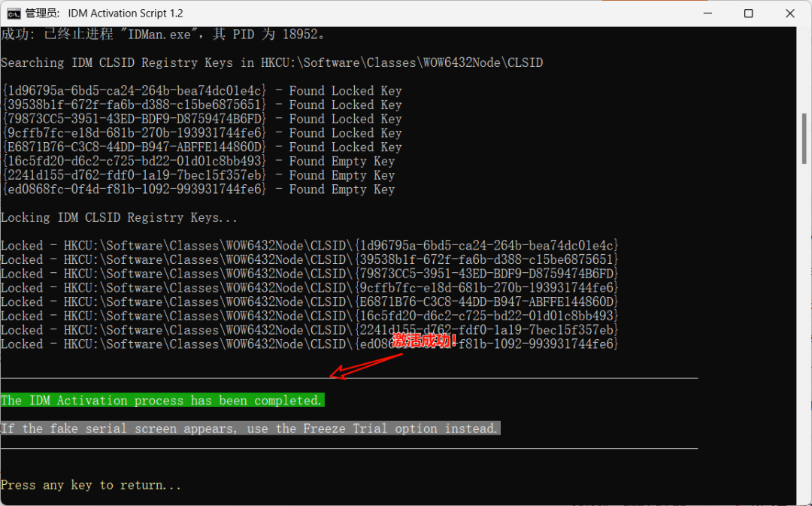Click the {16c5fd20-d6c2...} Found Empty Key line
The image size is (812, 506).
[198, 161]
